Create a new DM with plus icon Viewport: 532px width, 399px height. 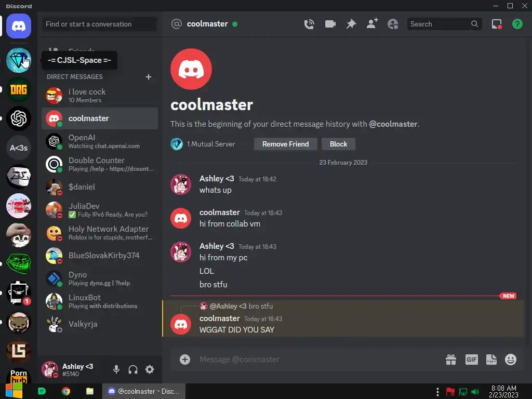pyautogui.click(x=148, y=77)
